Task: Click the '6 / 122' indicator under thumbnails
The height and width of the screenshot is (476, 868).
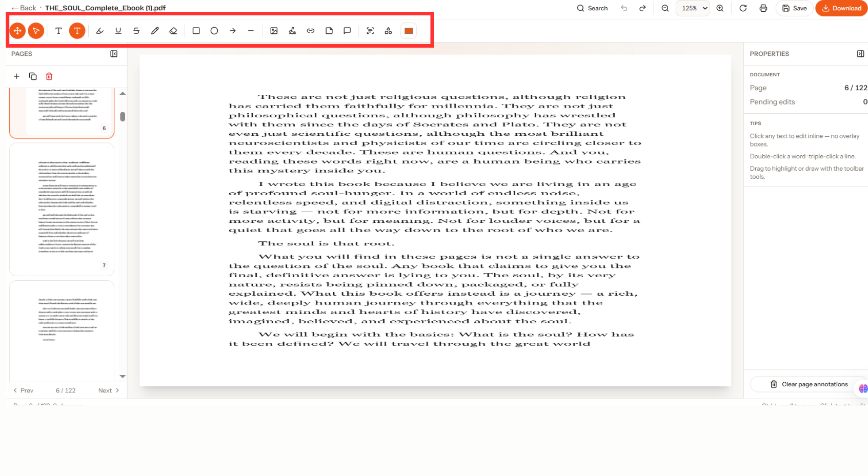Action: (x=66, y=390)
